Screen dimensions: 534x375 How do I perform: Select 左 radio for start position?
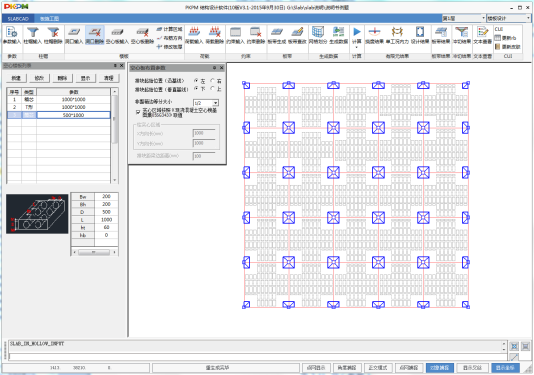[196, 81]
